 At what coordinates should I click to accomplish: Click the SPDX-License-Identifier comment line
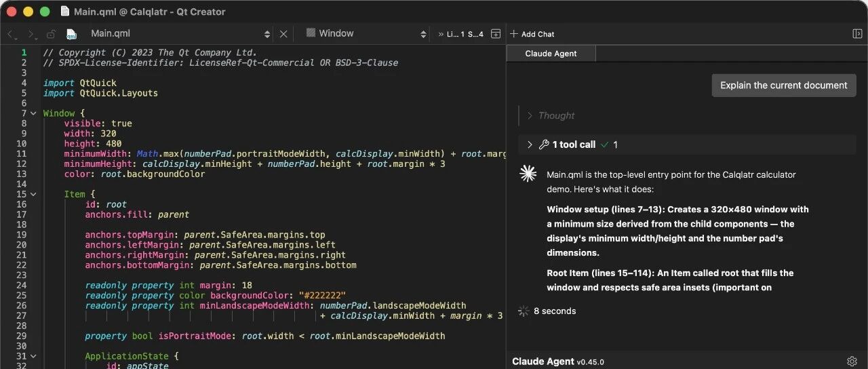click(x=220, y=62)
